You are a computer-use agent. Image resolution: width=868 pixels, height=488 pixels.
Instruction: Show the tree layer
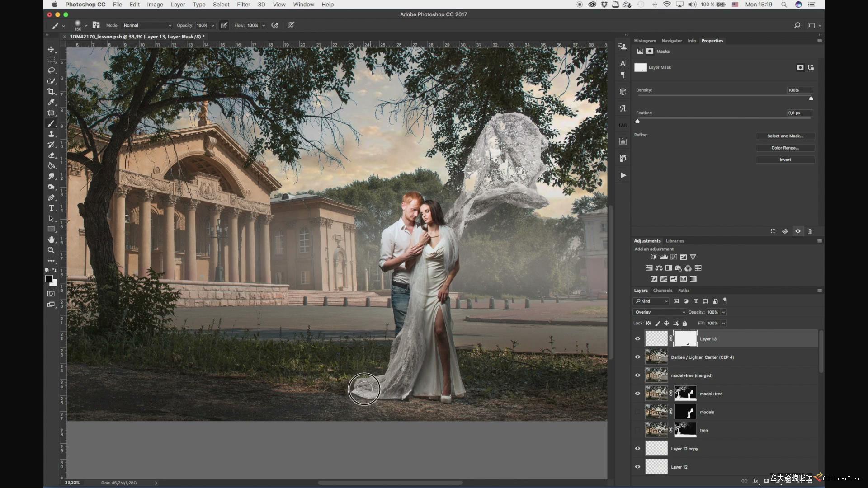(x=637, y=430)
